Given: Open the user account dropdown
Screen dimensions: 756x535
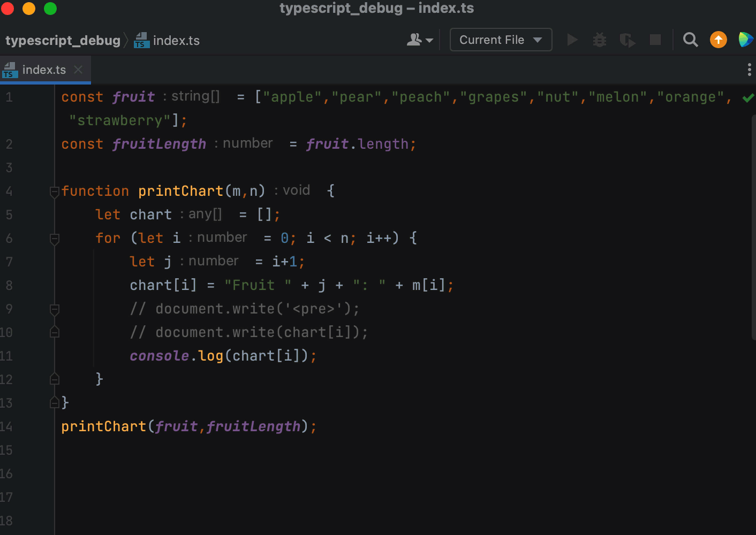Looking at the screenshot, I should [420, 40].
